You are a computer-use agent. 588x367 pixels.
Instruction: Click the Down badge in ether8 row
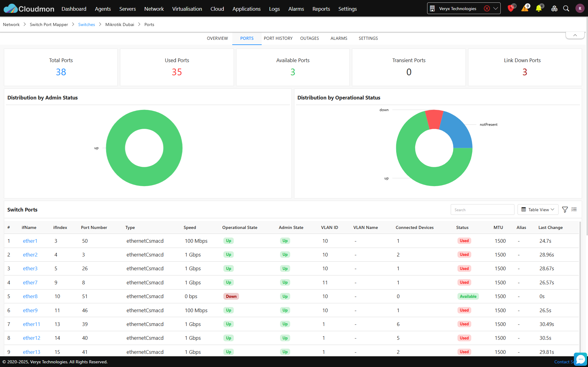click(x=231, y=296)
